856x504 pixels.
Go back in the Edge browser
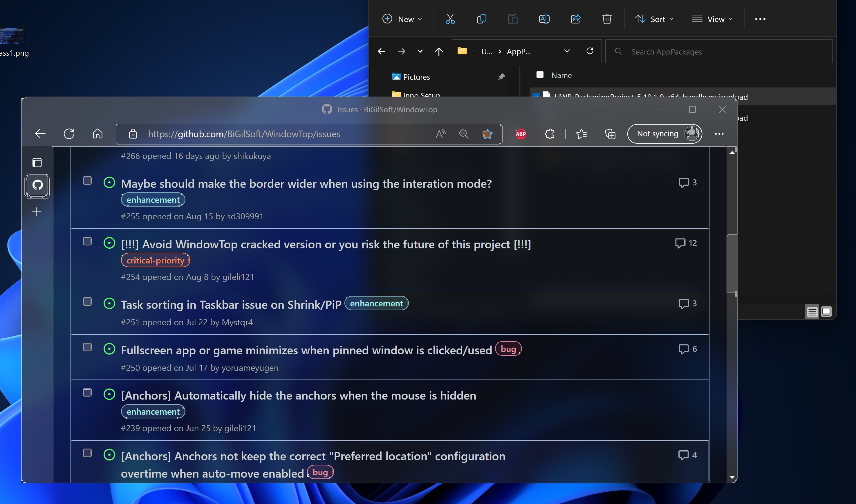tap(40, 134)
